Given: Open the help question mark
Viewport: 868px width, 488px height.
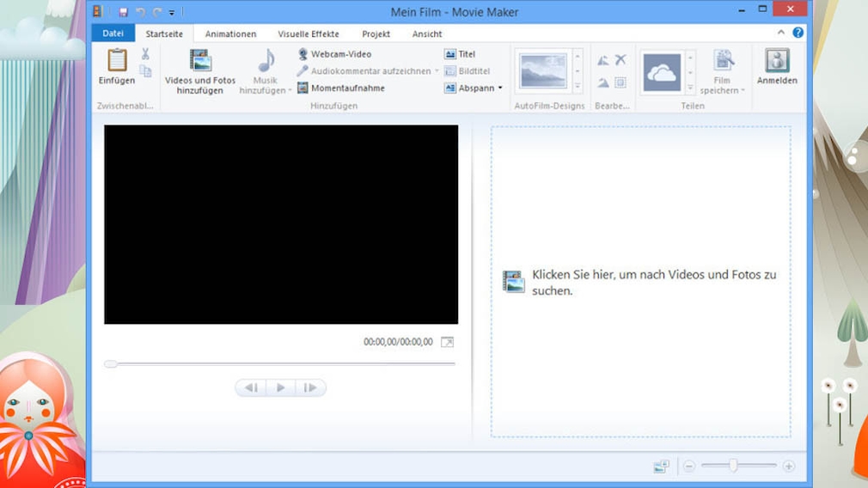Looking at the screenshot, I should click(798, 33).
